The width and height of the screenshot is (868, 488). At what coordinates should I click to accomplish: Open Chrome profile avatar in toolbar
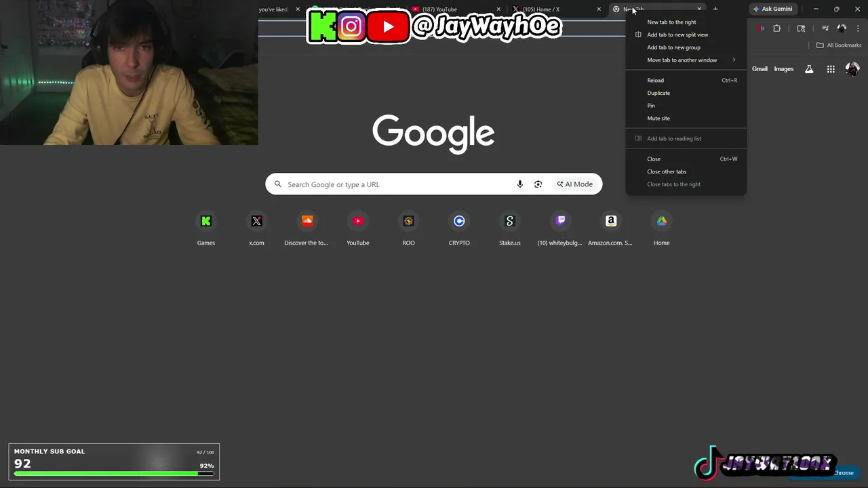[842, 28]
